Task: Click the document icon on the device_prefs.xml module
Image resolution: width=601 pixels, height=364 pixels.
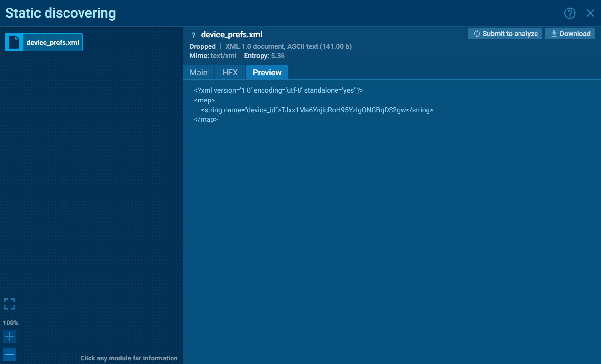Action: pyautogui.click(x=14, y=43)
